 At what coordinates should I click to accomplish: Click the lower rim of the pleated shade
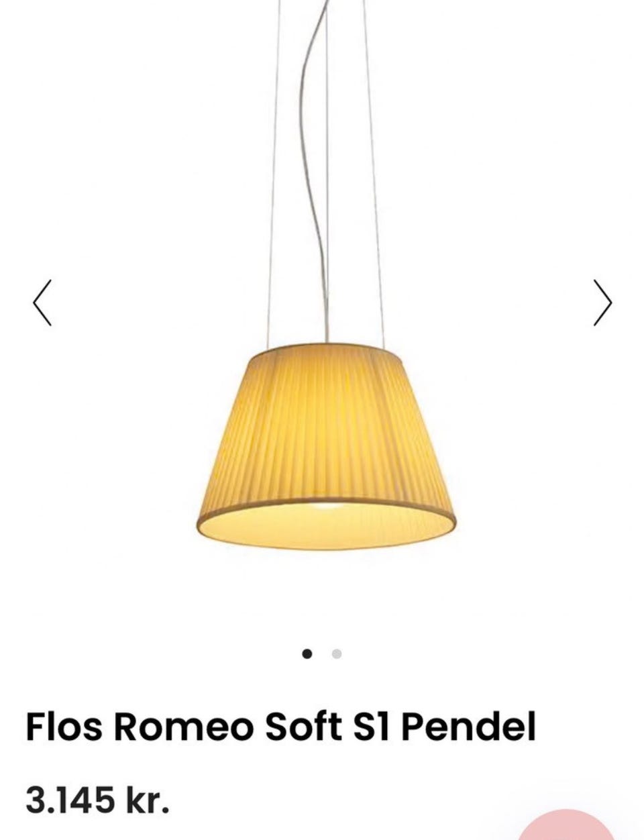click(x=327, y=527)
